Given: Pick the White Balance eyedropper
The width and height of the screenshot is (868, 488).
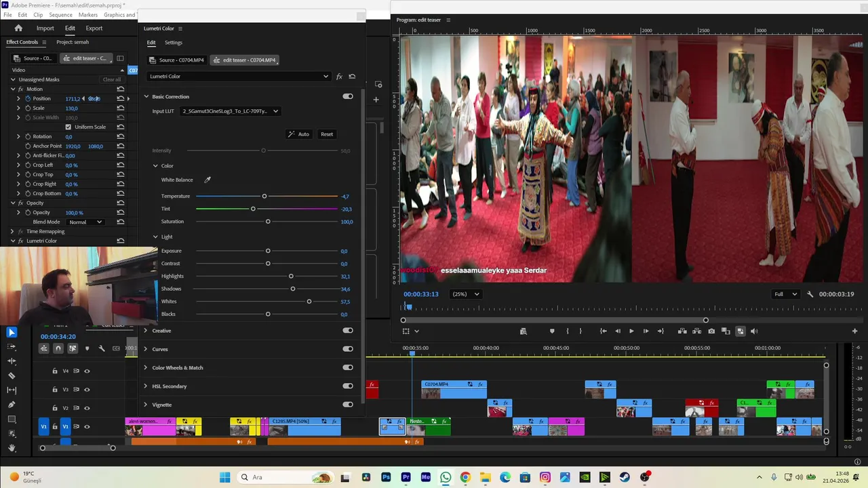Looking at the screenshot, I should click(x=208, y=180).
